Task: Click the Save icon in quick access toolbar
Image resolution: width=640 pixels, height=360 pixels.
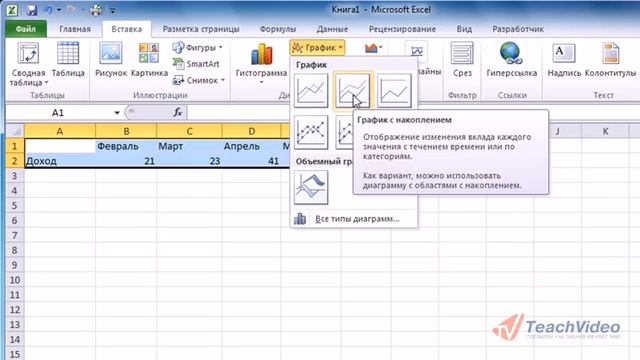Action: coord(31,10)
